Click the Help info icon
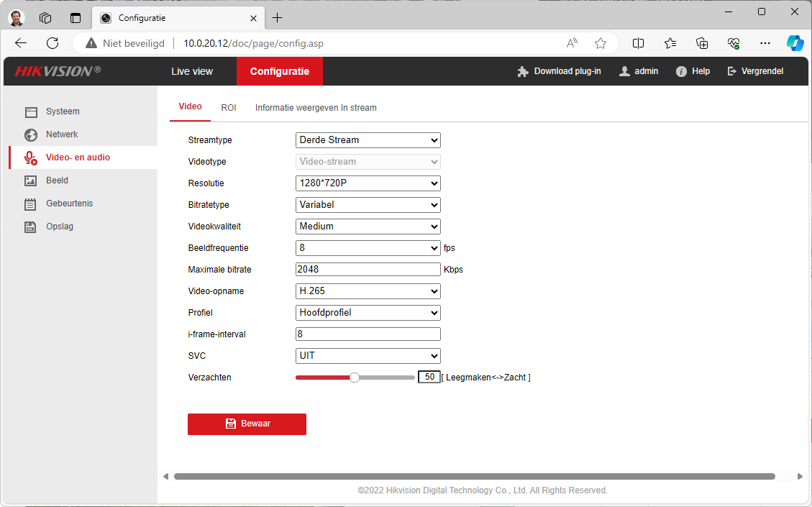This screenshot has height=507, width=812. point(681,72)
